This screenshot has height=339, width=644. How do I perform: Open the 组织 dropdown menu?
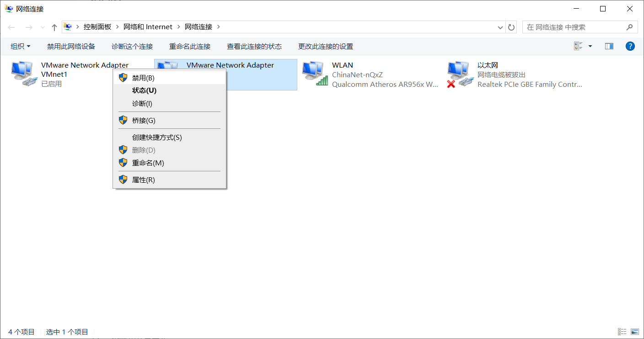tap(21, 47)
